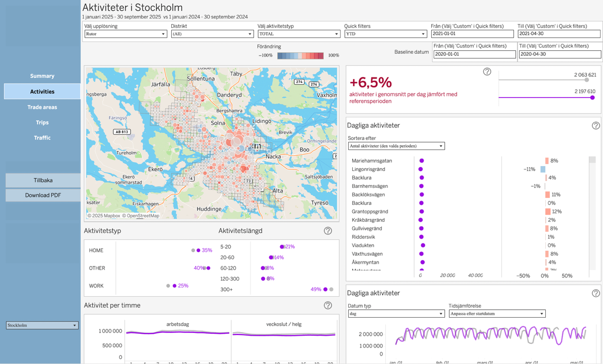Image resolution: width=603 pixels, height=364 pixels.
Task: Expand Quick filters dropdown set to YTD
Action: pyautogui.click(x=385, y=34)
